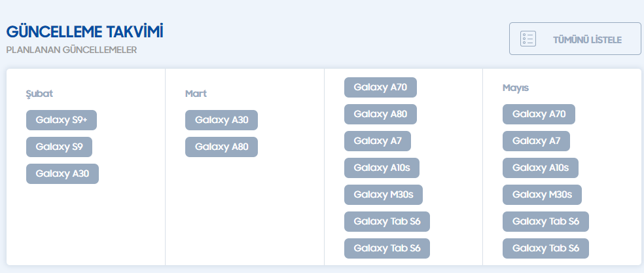Choose Galaxy A30 in the Şubat column
The height and width of the screenshot is (273, 644).
pyautogui.click(x=62, y=173)
